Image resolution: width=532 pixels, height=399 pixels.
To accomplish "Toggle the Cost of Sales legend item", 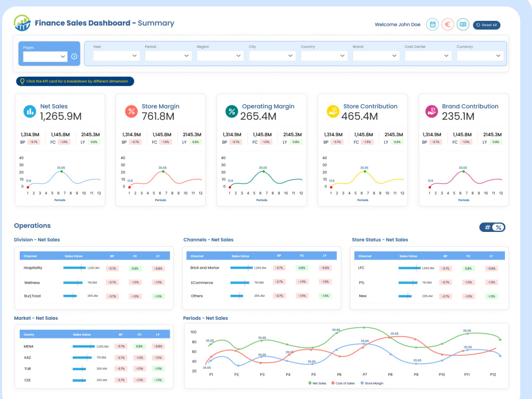I will [343, 383].
